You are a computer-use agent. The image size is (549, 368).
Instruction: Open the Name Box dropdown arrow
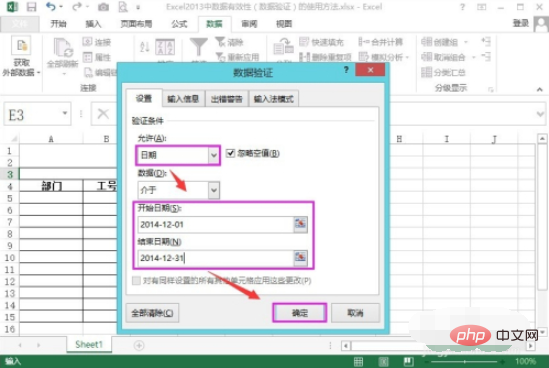pyautogui.click(x=65, y=113)
